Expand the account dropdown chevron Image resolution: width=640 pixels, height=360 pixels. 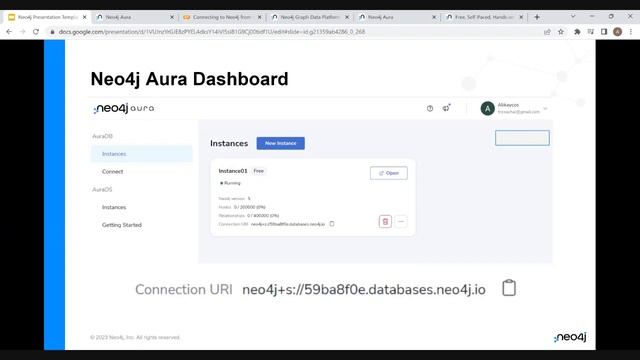pyautogui.click(x=545, y=109)
